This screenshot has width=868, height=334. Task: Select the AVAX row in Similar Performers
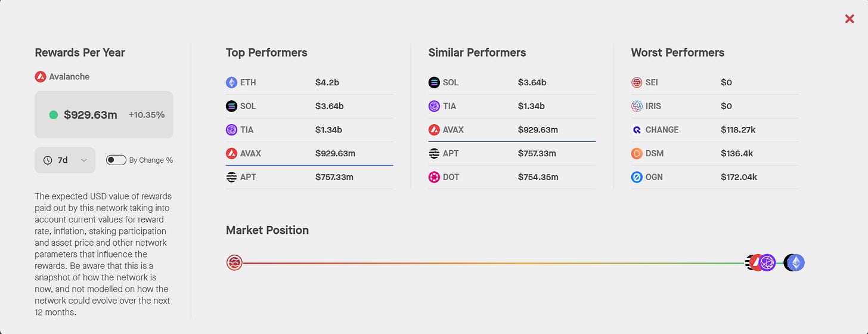coord(512,129)
